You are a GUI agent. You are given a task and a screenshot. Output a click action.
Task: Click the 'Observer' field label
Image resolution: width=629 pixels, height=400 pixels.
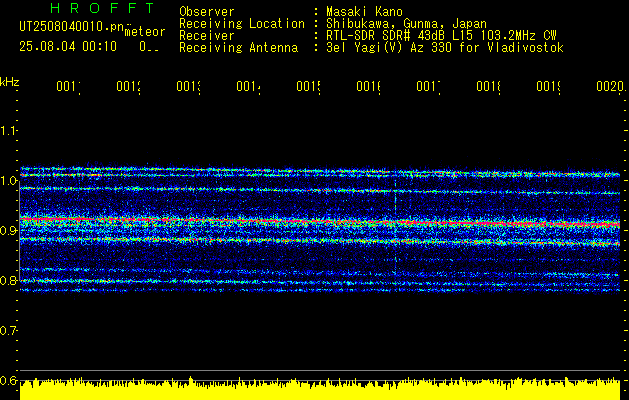click(207, 12)
